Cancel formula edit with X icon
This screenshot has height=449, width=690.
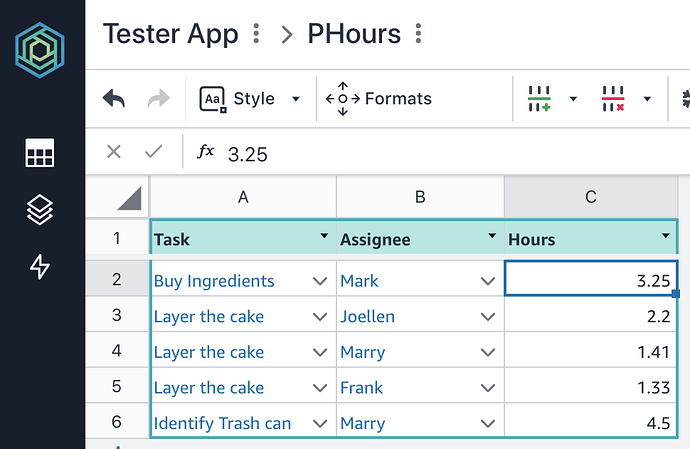(x=114, y=152)
